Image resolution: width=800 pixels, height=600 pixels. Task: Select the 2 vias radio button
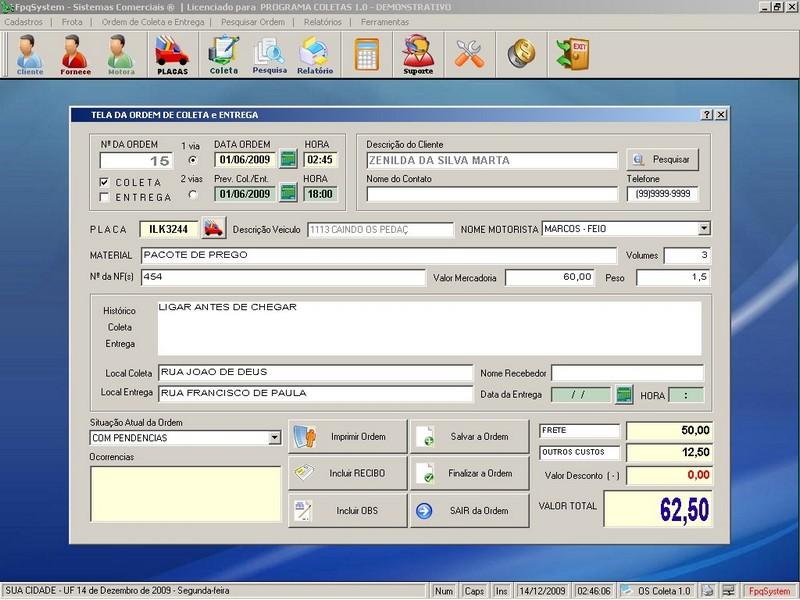pos(193,194)
